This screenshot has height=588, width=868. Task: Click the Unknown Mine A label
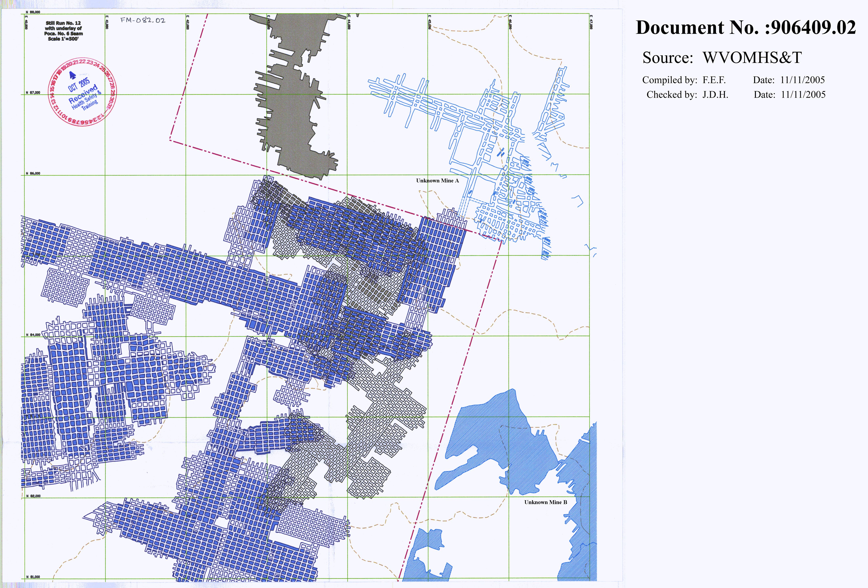(437, 181)
